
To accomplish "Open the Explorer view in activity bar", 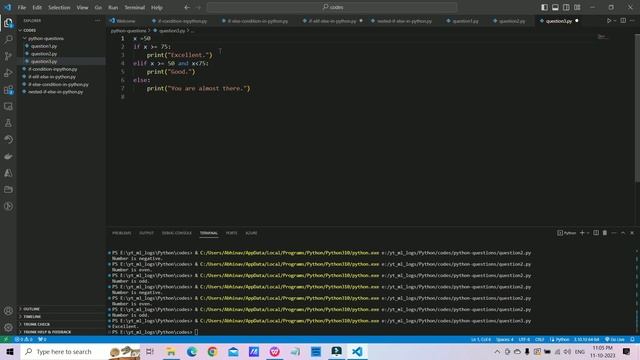I will click(x=8, y=23).
